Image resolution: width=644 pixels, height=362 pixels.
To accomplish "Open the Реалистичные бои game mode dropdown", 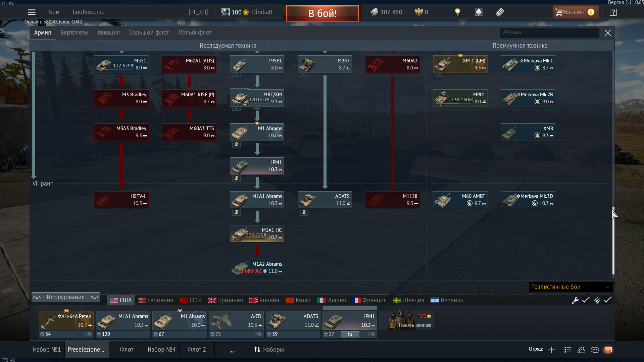I will click(571, 287).
